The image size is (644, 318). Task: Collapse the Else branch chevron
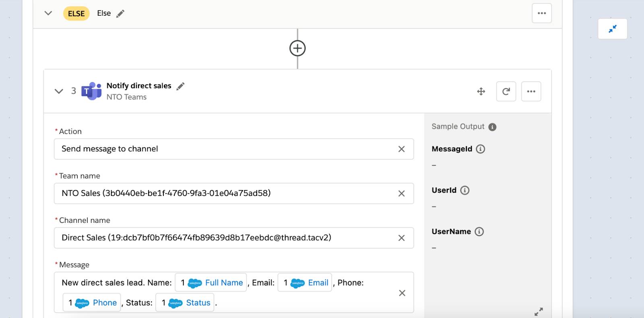48,13
